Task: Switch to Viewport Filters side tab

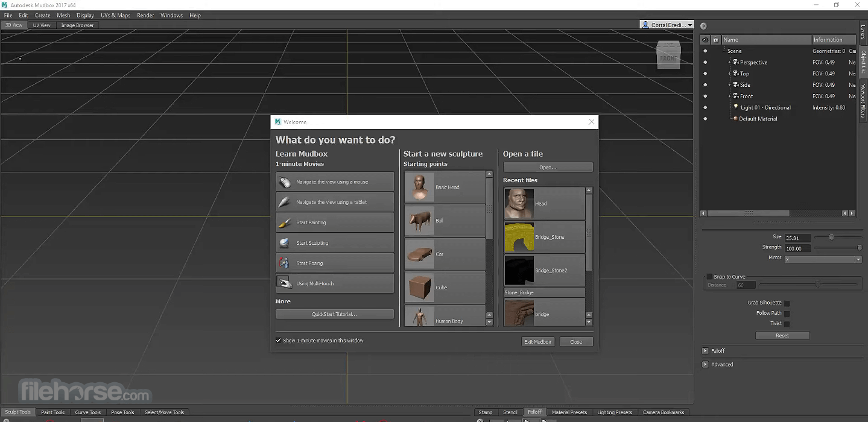Action: point(863,100)
